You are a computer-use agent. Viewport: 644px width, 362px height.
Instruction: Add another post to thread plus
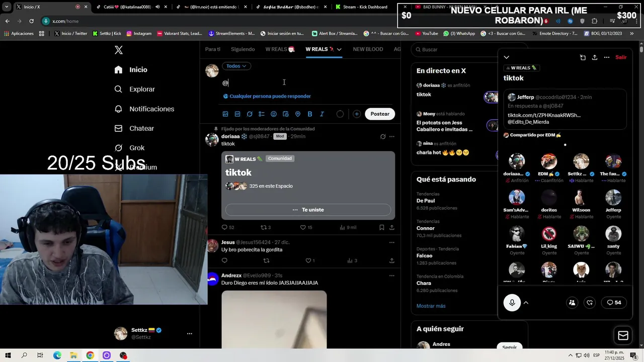point(357,114)
